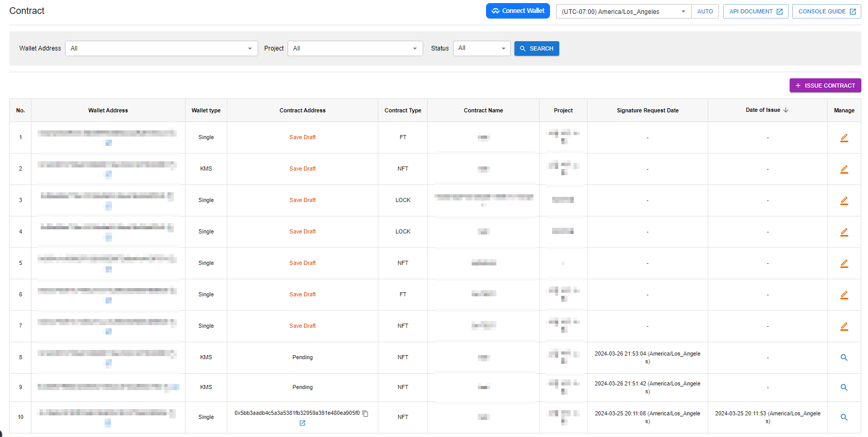Click the Connect Wallet button
868x437 pixels.
pos(518,11)
